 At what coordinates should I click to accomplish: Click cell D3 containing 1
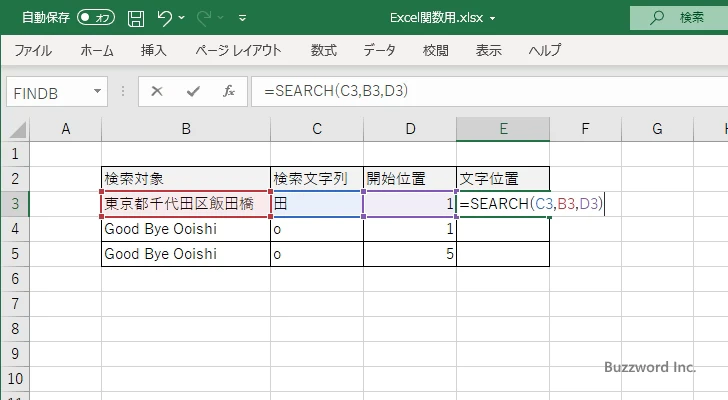[x=410, y=204]
